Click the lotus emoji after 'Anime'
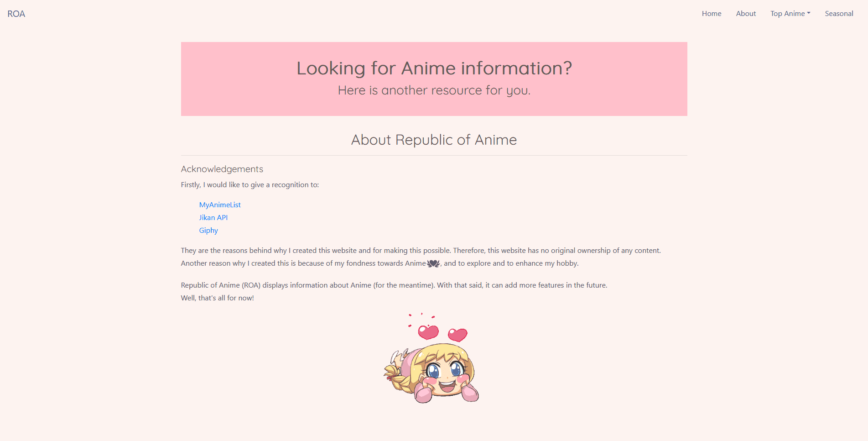The height and width of the screenshot is (441, 868). (x=433, y=263)
